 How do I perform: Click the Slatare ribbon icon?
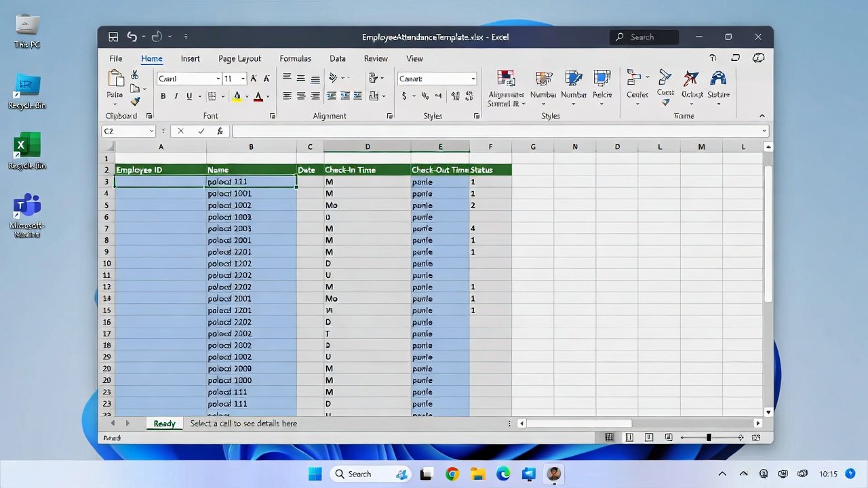click(x=718, y=79)
